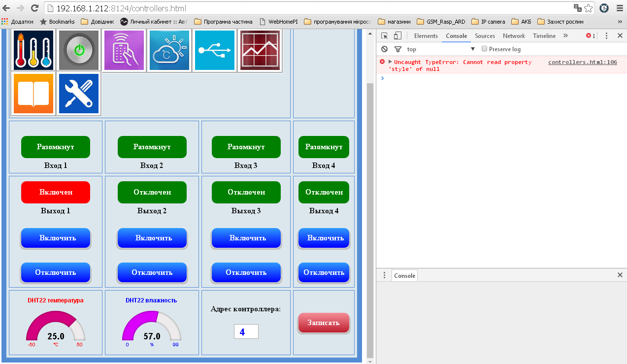Switch to the Timeline tab
Image resolution: width=627 pixels, height=364 pixels.
click(544, 35)
